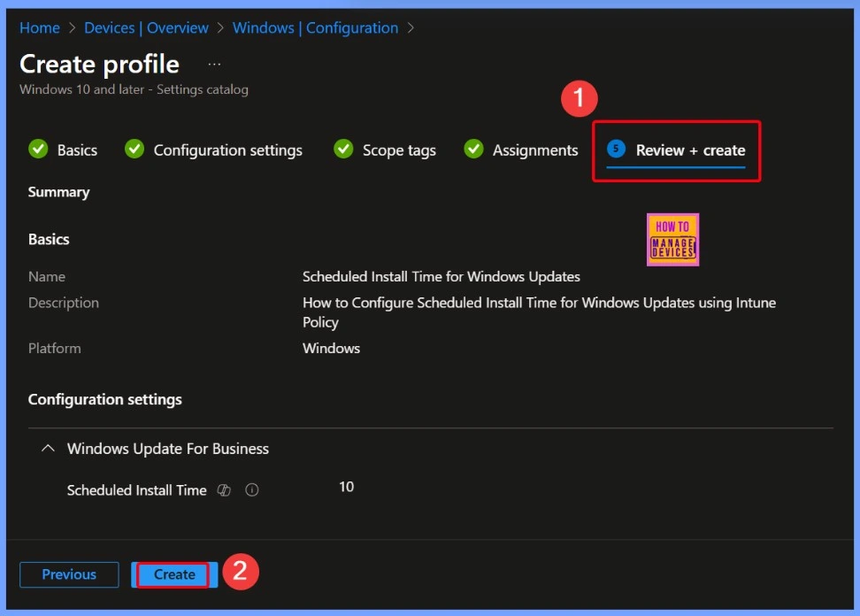Collapse the Windows Update For Business section
Image resolution: width=860 pixels, height=616 pixels.
(49, 448)
